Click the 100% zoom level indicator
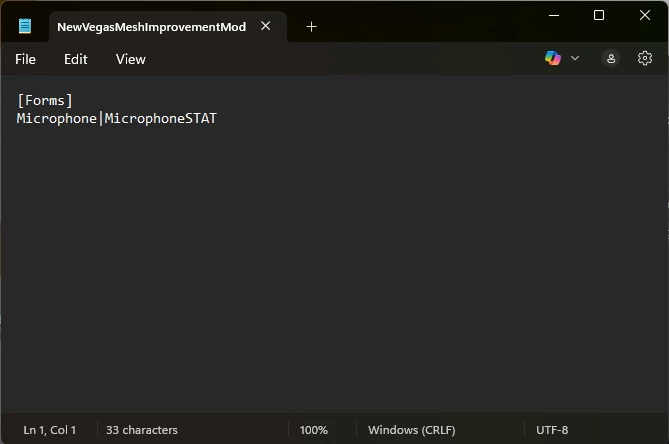The image size is (669, 444). (x=314, y=430)
